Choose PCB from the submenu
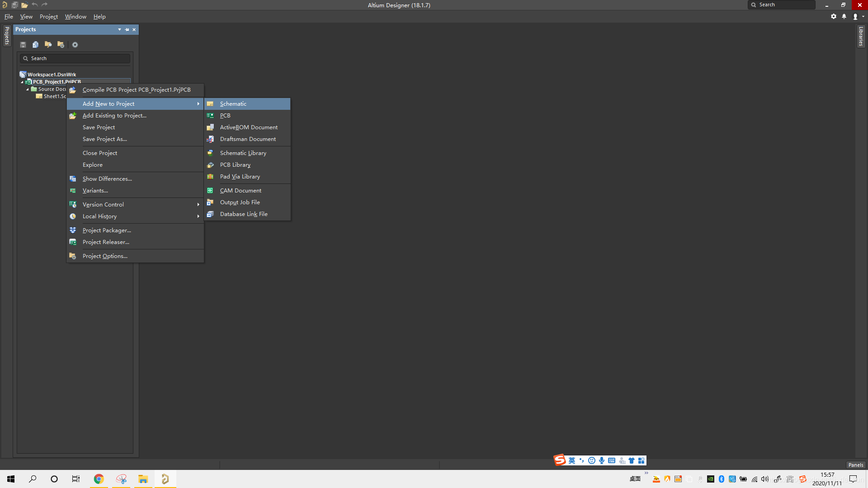Screen dimensions: 868x488 247,116
